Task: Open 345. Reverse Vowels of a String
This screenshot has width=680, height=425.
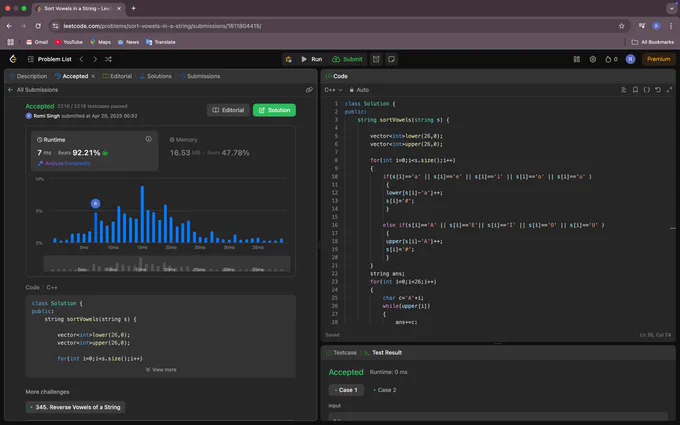Action: [x=75, y=407]
